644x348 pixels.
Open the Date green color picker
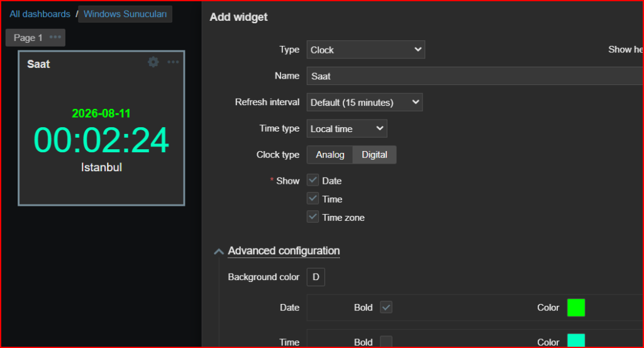576,308
